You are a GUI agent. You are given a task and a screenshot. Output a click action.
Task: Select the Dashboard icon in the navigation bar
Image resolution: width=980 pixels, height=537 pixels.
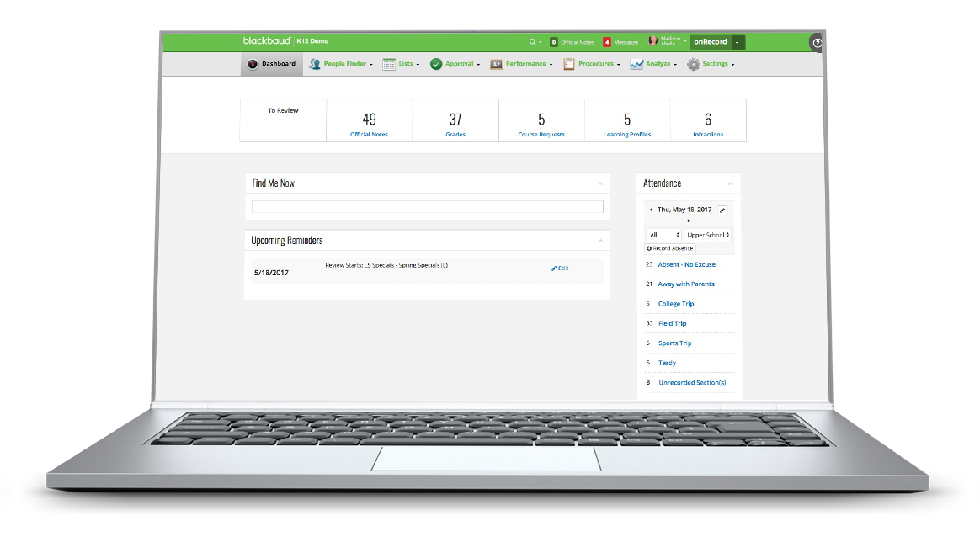(x=253, y=63)
